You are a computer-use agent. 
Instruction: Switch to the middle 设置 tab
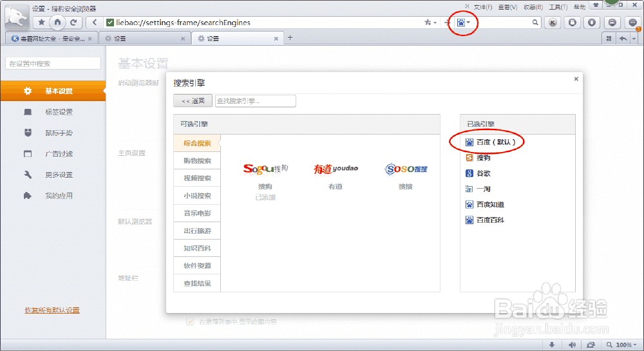[146, 39]
